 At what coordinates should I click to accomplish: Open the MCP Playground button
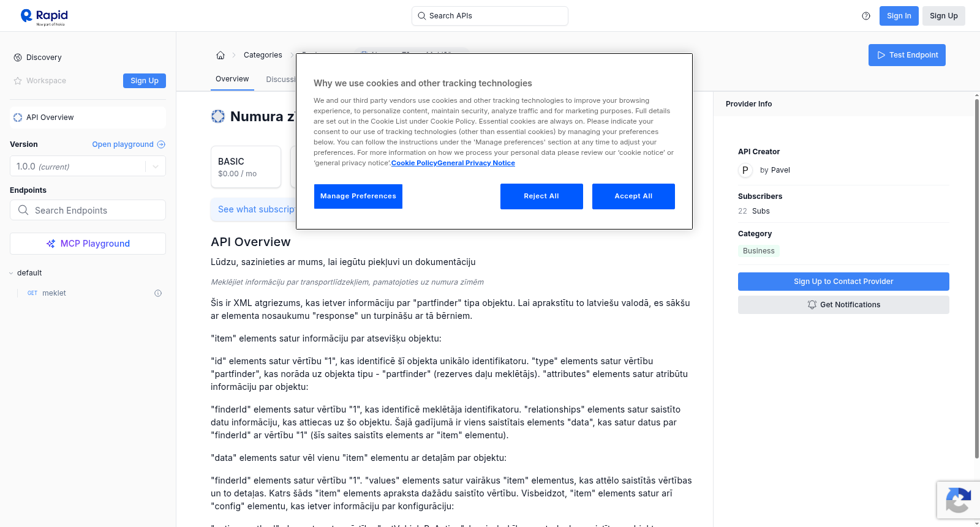(88, 244)
